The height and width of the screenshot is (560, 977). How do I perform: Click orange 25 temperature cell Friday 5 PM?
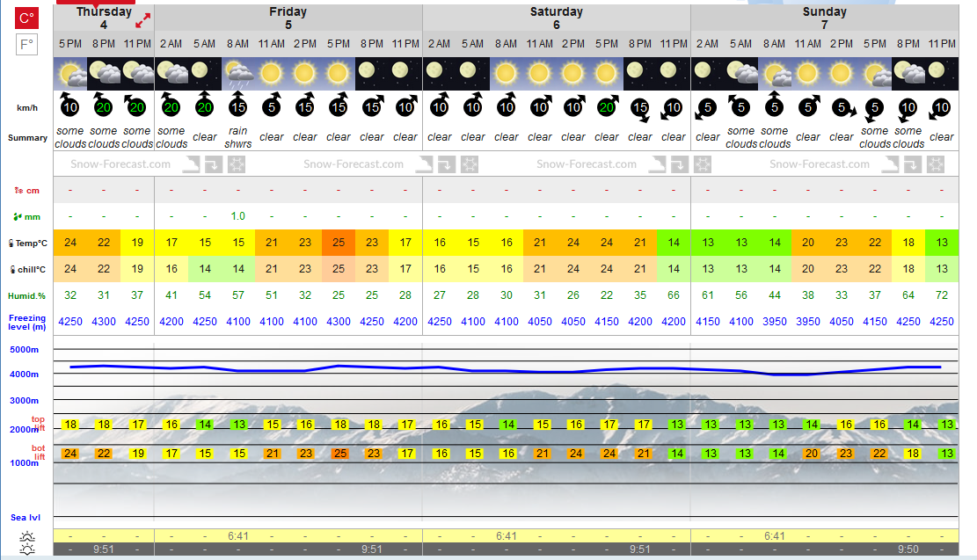click(x=339, y=243)
